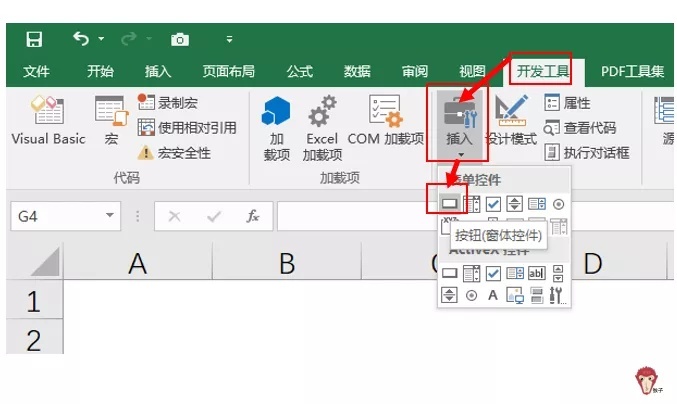Insert form control Spin Button

(x=514, y=204)
